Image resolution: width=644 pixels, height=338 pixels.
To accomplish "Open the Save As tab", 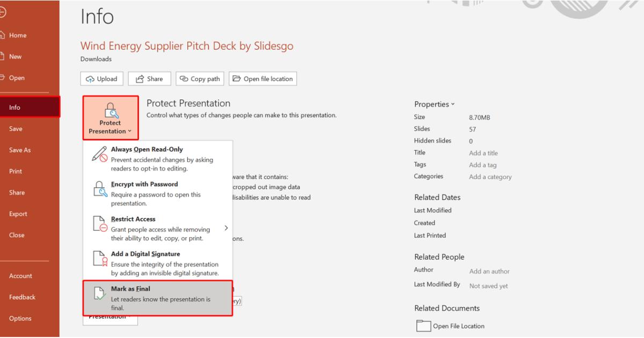I will click(x=20, y=150).
